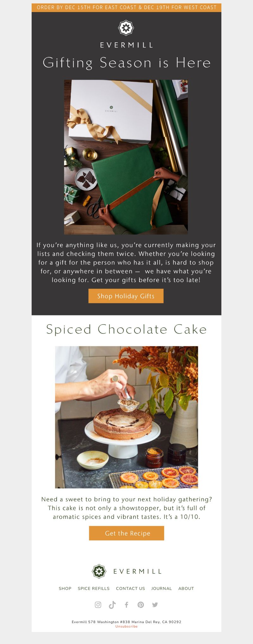This screenshot has width=253, height=644.
Task: Click the orange order-deadline banner
Action: point(126,7)
